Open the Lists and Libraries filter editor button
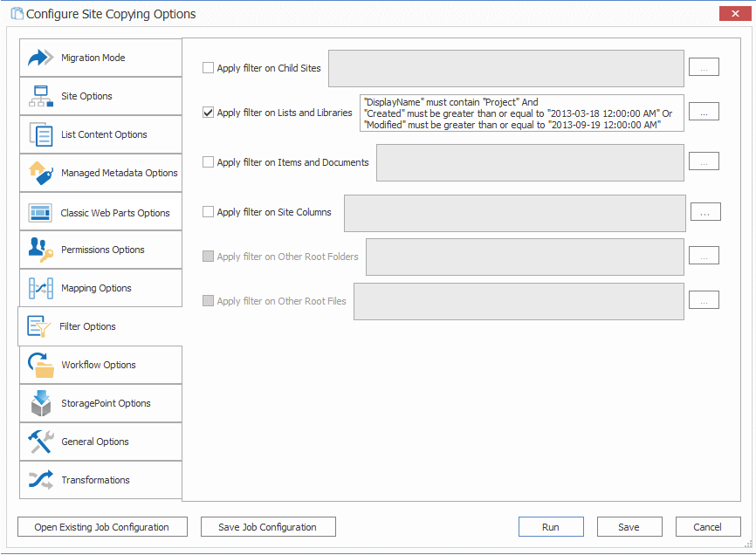Viewport: 756px width, 555px height. [704, 112]
